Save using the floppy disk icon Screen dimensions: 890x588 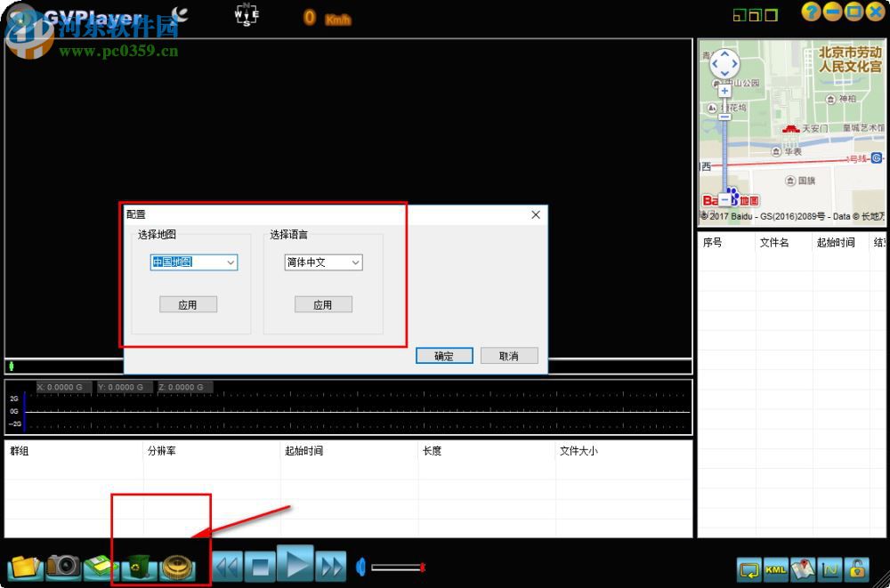(100, 565)
